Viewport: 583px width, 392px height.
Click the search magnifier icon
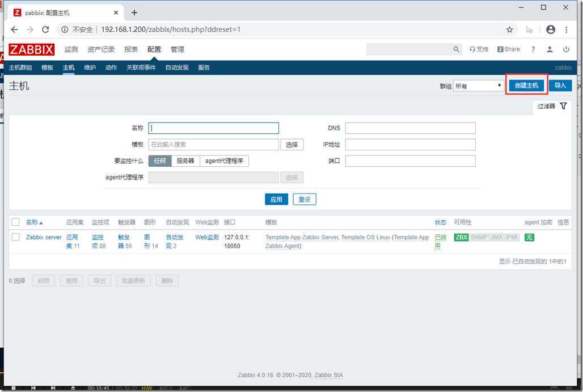(x=456, y=49)
